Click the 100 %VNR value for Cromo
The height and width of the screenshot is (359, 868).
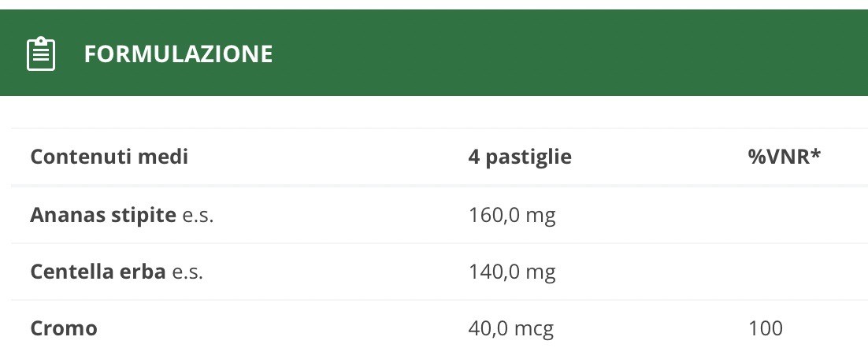(x=766, y=329)
